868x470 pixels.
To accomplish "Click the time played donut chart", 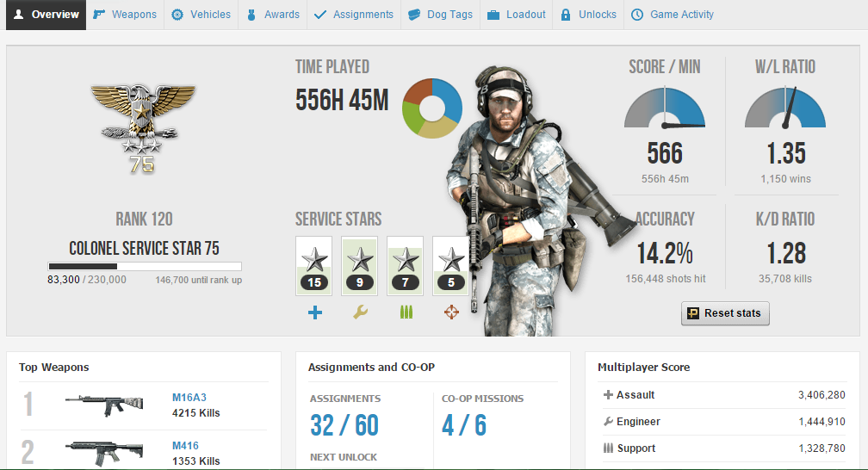I will tap(432, 108).
